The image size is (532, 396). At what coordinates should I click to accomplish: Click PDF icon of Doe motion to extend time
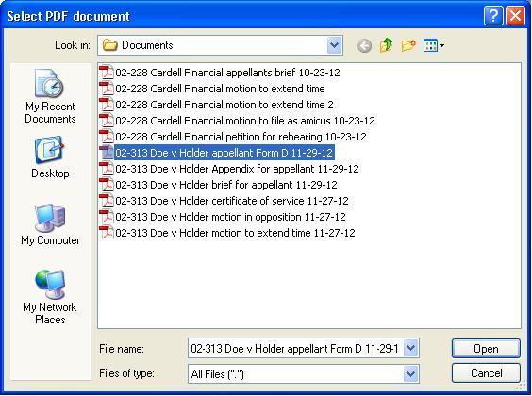click(x=107, y=233)
